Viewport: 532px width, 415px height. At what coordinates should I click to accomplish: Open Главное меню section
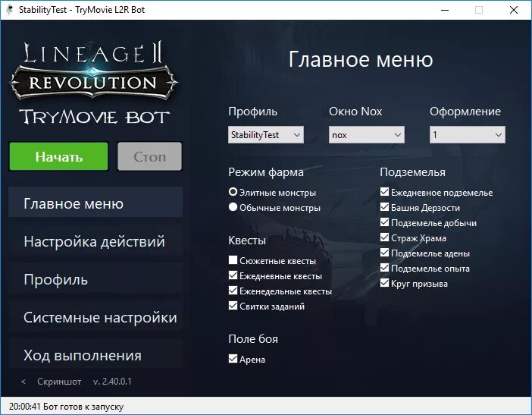pos(95,203)
